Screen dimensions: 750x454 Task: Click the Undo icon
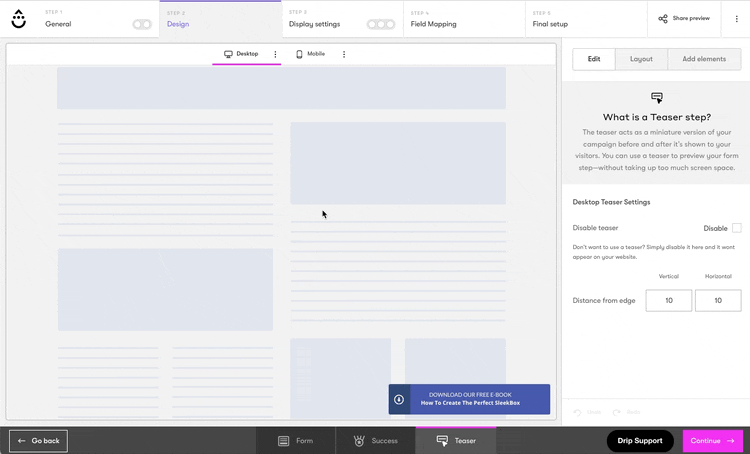click(x=577, y=412)
